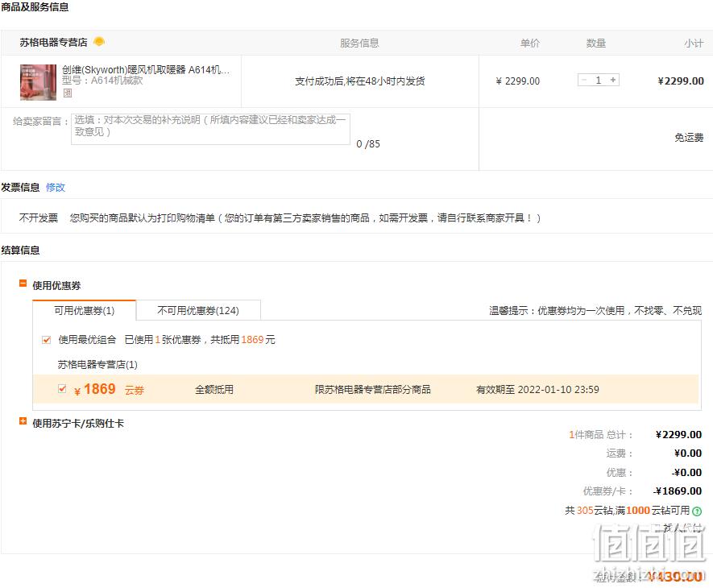
Task: Increase quantity with the plus button
Action: [613, 80]
